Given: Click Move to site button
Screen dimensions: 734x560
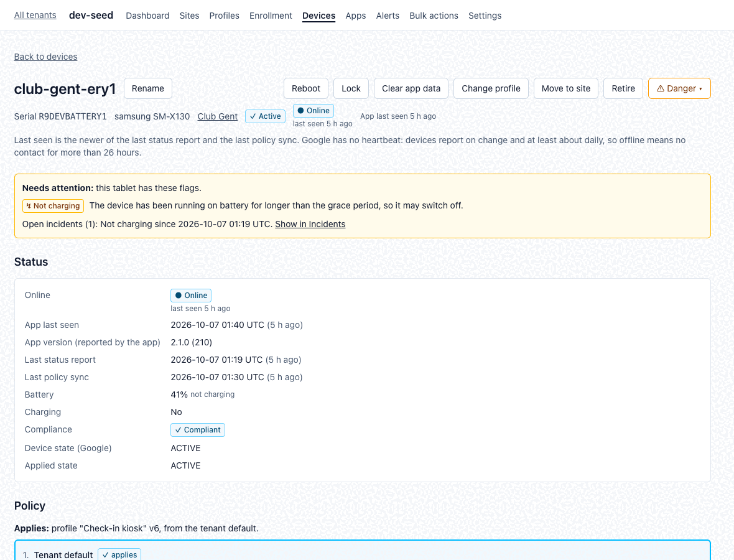Looking at the screenshot, I should (566, 88).
